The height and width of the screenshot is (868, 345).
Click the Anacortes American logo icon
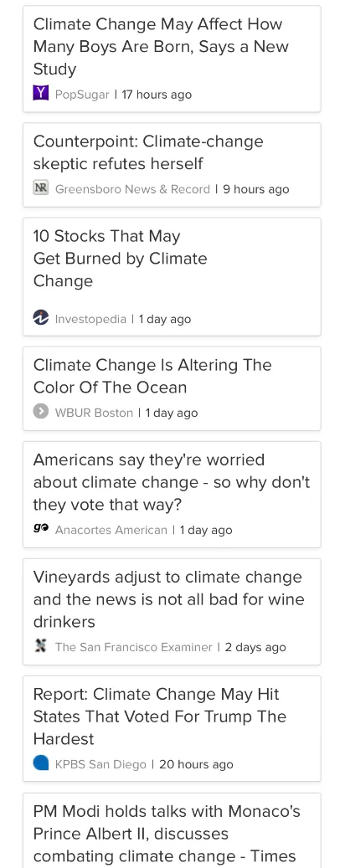pyautogui.click(x=41, y=529)
